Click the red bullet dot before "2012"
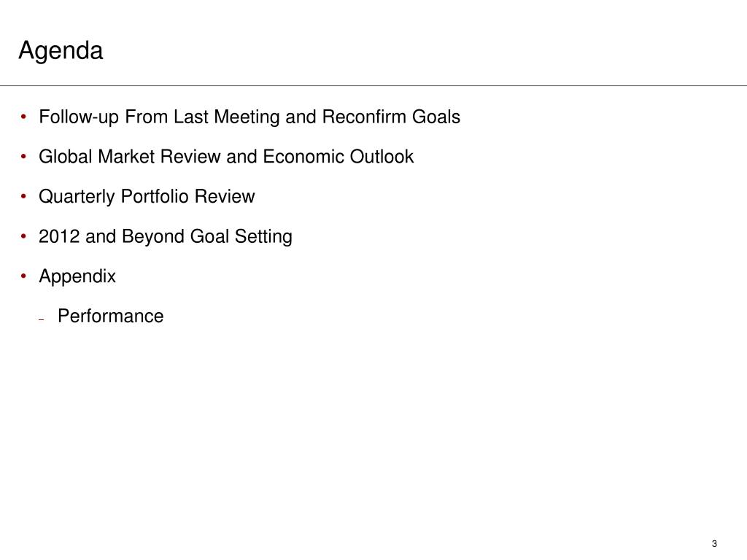The height and width of the screenshot is (560, 747). click(x=23, y=236)
